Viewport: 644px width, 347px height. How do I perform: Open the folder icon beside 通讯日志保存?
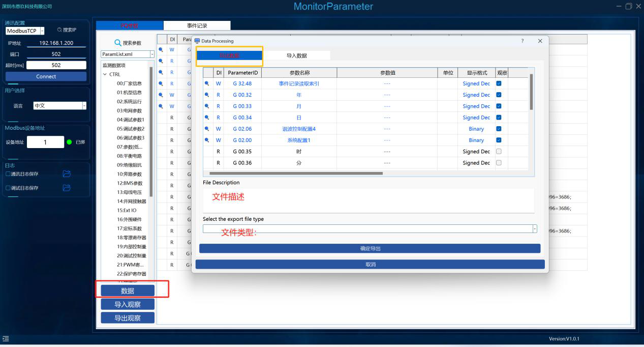tap(67, 174)
